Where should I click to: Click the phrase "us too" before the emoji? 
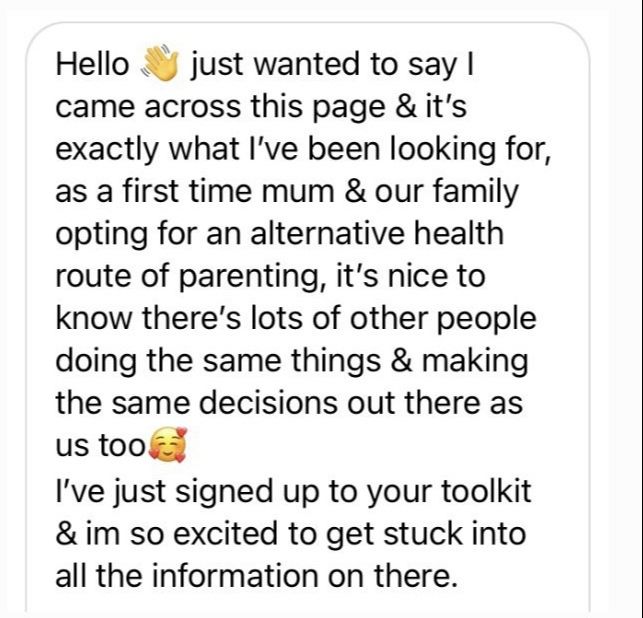[x=100, y=446]
